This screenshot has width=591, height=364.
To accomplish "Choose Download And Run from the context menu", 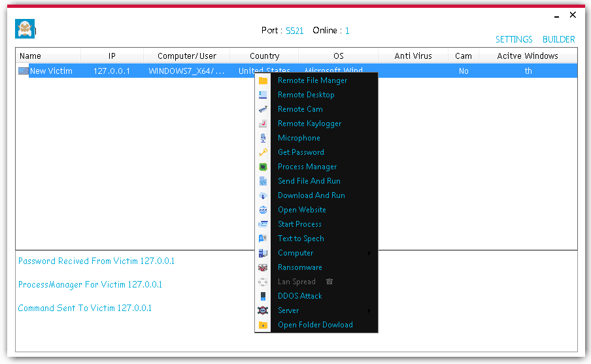I will [x=311, y=195].
